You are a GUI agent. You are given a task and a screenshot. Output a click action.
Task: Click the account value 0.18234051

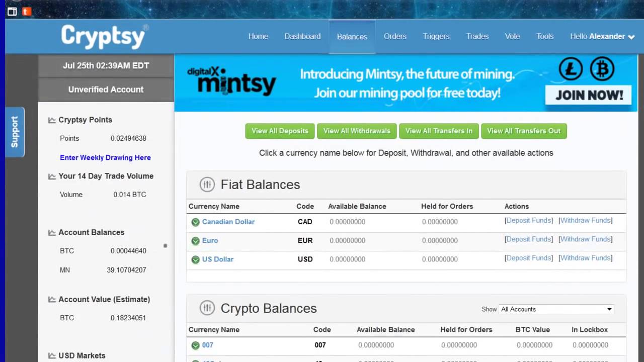tap(128, 318)
